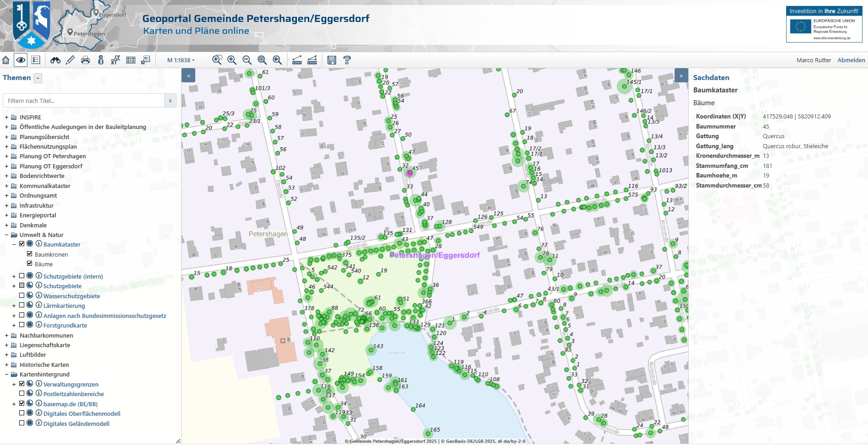
Task: Enable the Digitales Geländemodell checkbox
Action: 21,423
